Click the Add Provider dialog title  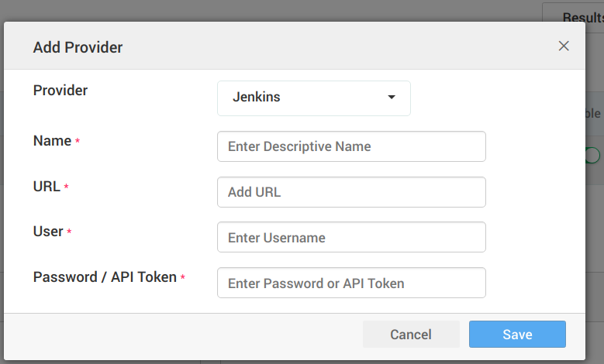tap(78, 47)
